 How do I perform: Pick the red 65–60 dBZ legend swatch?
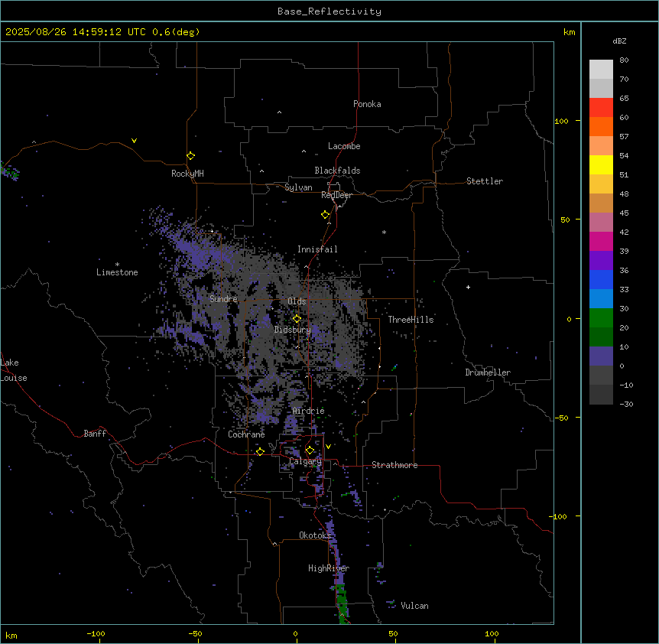[601, 108]
